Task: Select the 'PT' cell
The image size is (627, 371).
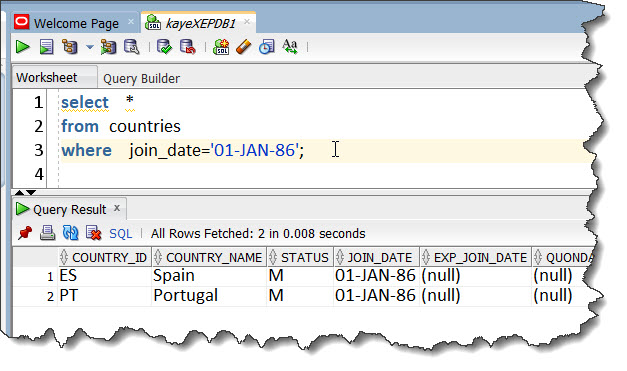Action: (x=105, y=296)
